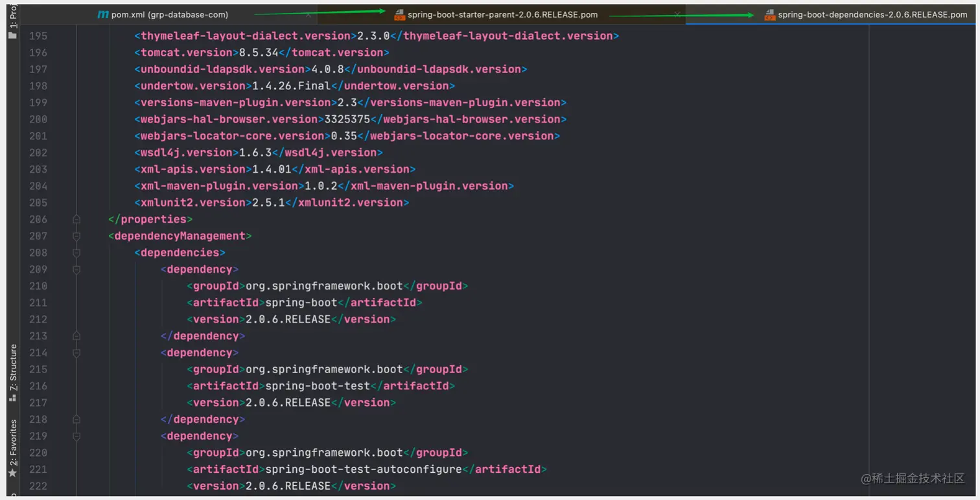This screenshot has height=500, width=980.
Task: Click versions-maven-plugin.version value 2.3
Action: coord(347,102)
